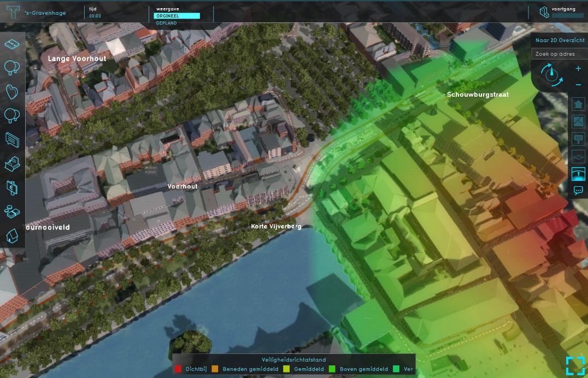Click the house icon in left sidebar
This screenshot has width=588, height=378.
tap(12, 235)
